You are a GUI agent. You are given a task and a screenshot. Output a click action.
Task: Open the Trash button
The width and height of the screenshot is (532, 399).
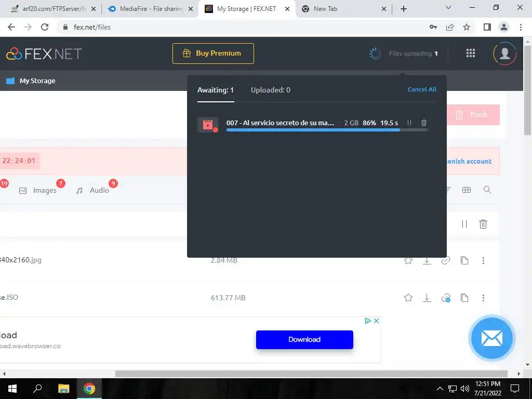click(473, 115)
